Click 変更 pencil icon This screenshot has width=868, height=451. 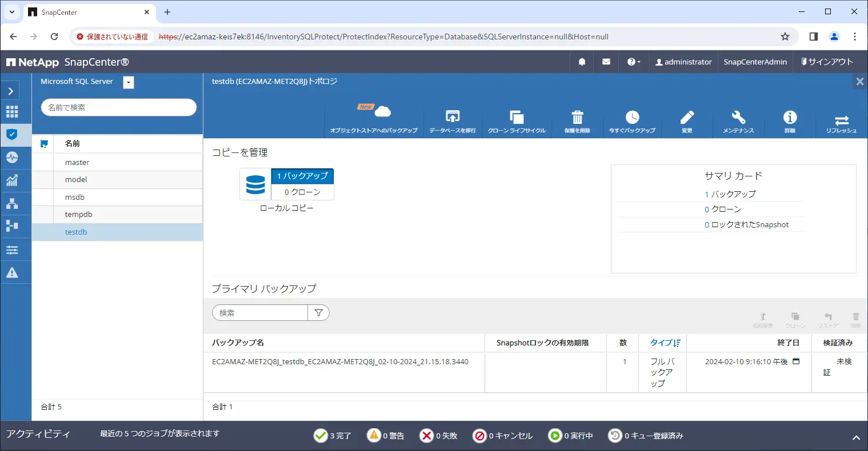(x=687, y=117)
